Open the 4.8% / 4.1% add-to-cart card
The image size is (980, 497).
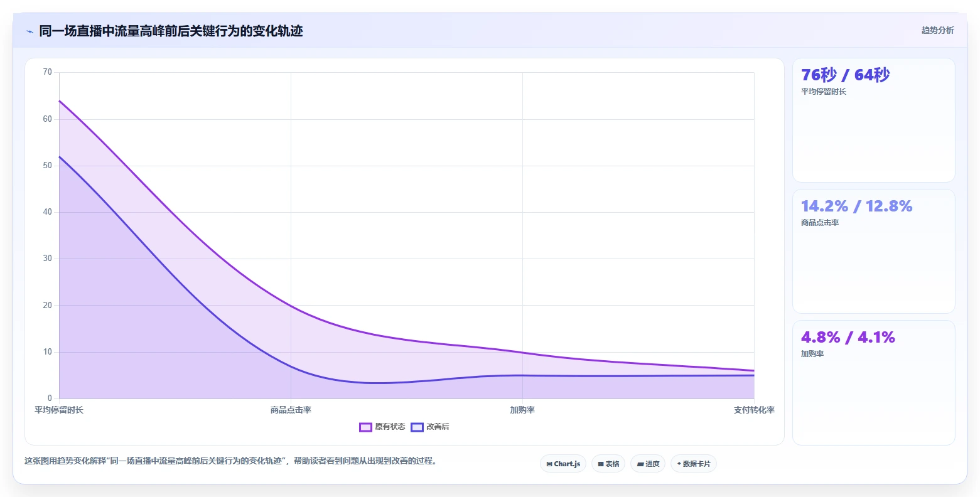point(874,383)
